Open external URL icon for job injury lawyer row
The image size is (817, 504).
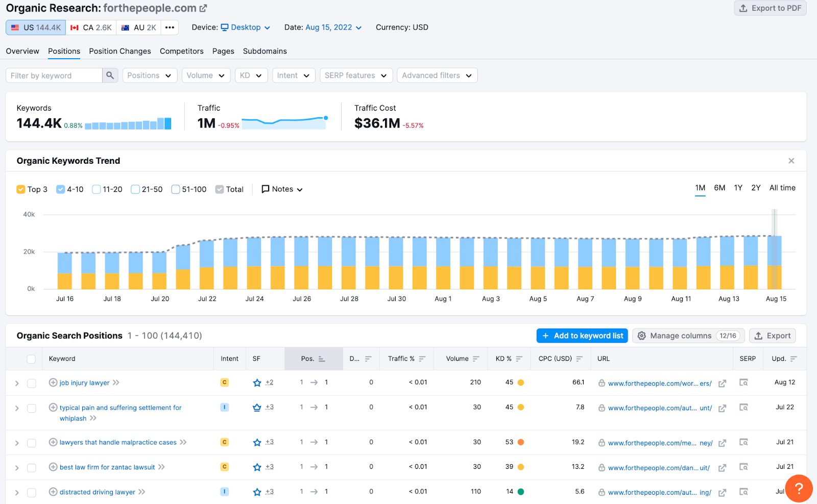point(722,384)
